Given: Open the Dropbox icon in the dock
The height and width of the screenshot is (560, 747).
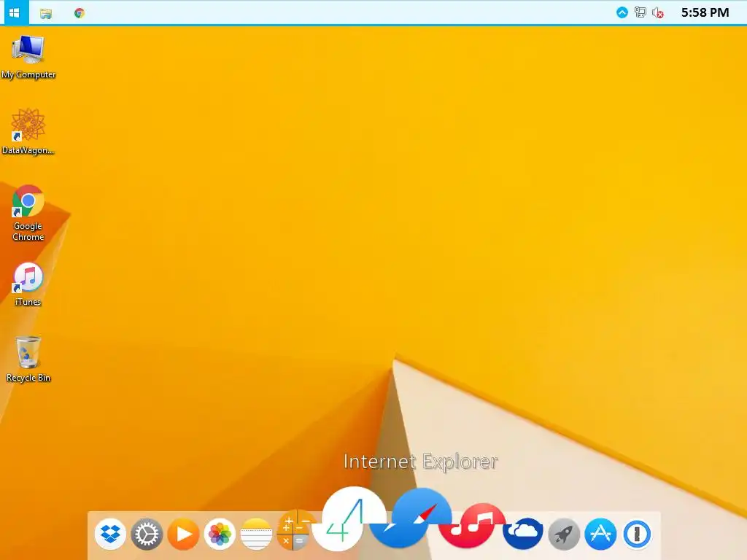Looking at the screenshot, I should coord(111,534).
